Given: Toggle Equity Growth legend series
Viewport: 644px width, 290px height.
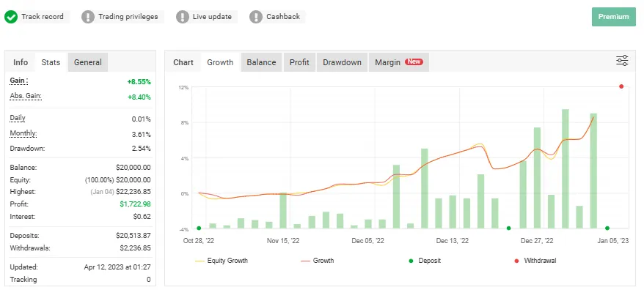Looking at the screenshot, I should point(222,261).
